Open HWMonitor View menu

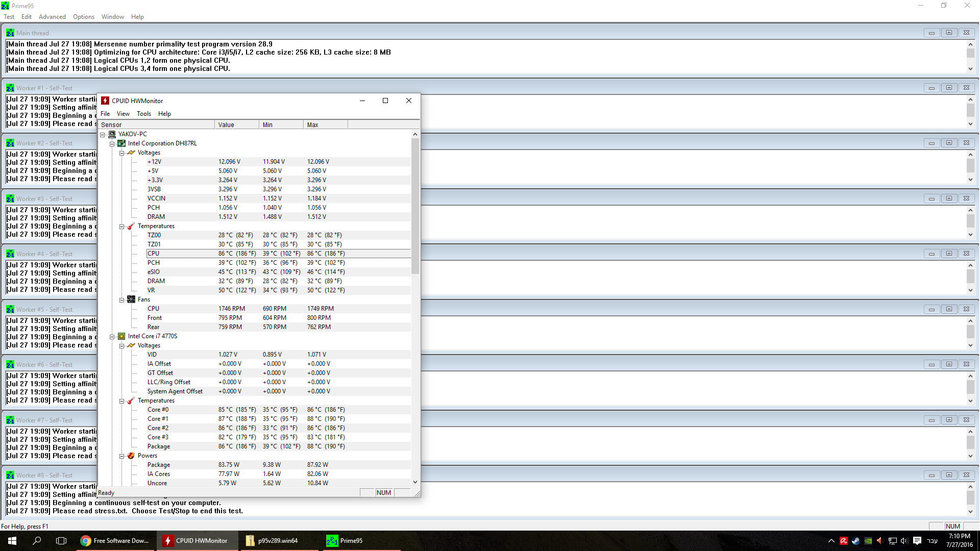(x=123, y=114)
